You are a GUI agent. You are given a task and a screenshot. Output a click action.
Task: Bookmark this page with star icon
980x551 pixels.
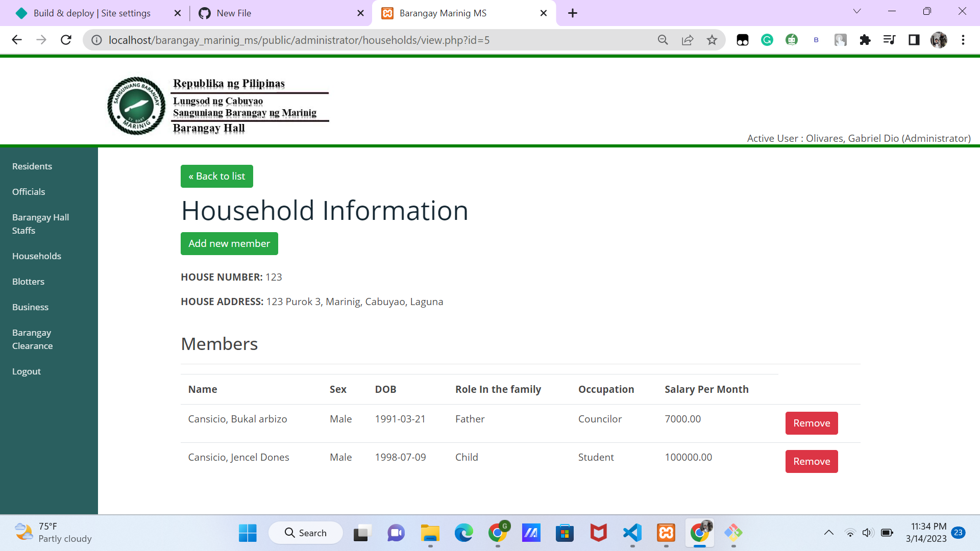coord(712,40)
